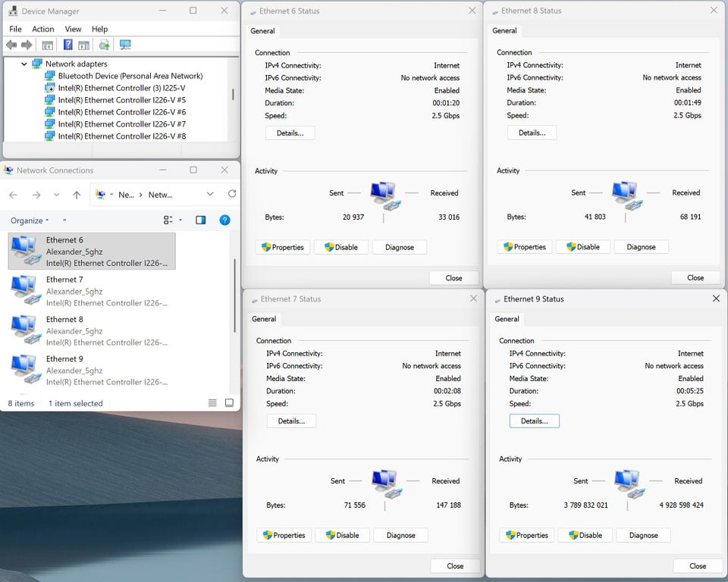The image size is (728, 582).
Task: Click Details button in Ethernet 9 Status
Action: point(534,421)
